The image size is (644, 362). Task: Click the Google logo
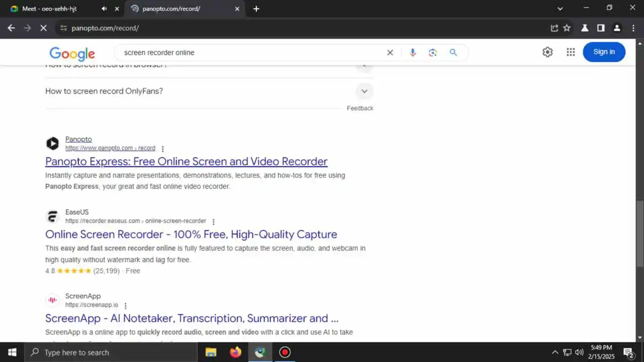tap(72, 53)
